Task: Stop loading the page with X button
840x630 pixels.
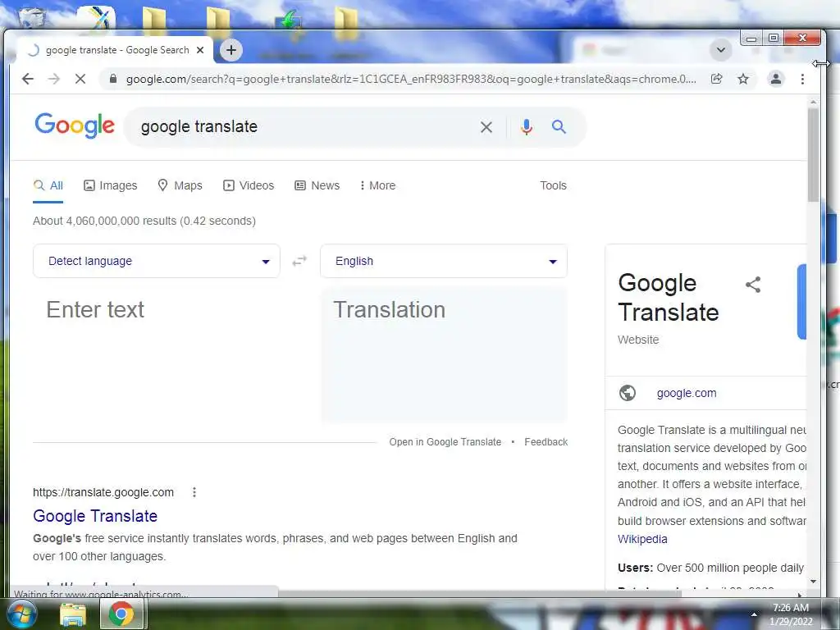Action: click(x=80, y=80)
